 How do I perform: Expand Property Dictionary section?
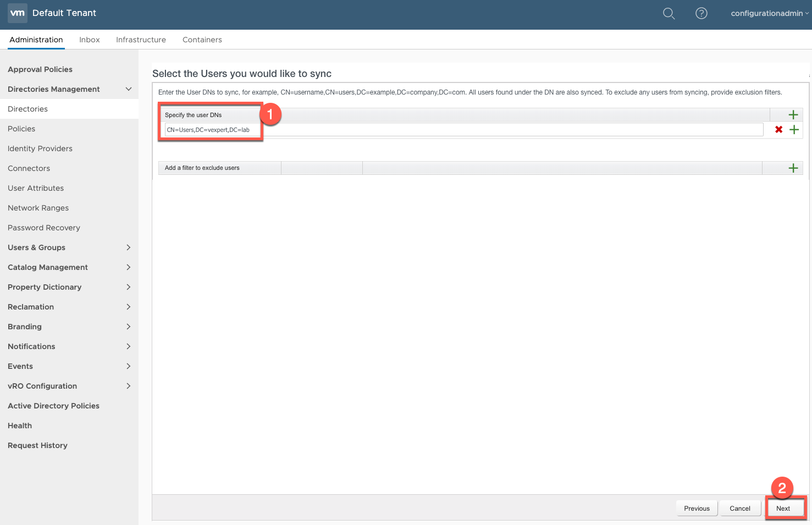pos(129,287)
